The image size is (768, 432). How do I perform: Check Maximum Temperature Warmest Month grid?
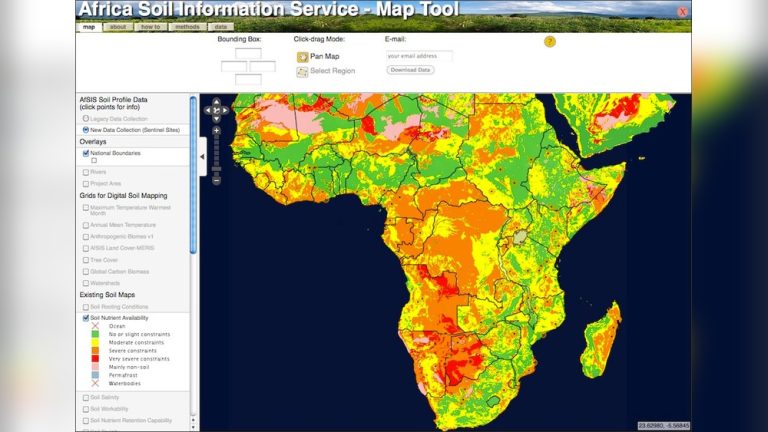click(86, 208)
